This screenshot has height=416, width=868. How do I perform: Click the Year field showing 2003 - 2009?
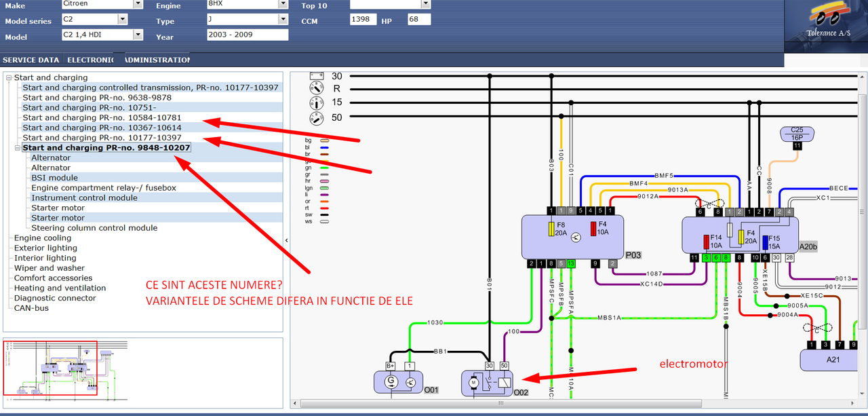click(x=247, y=35)
